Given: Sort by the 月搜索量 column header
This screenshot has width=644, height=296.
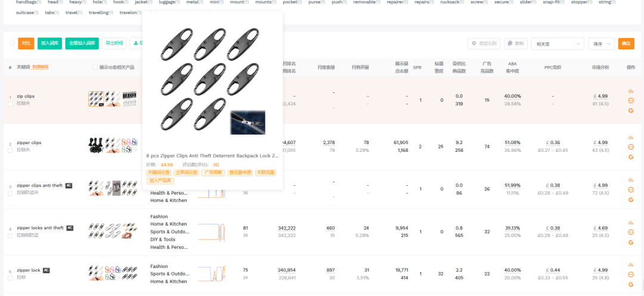Looking at the screenshot, I should coord(326,67).
